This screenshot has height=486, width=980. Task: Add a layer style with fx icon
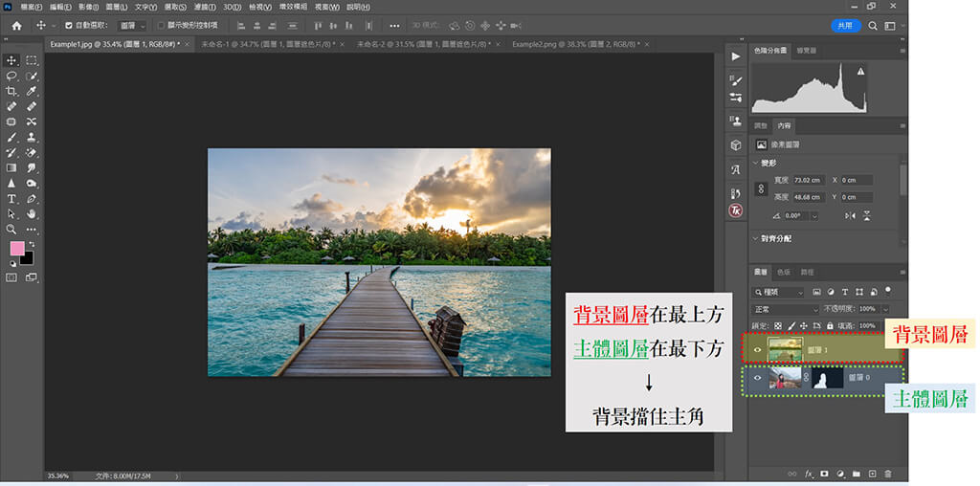808,475
